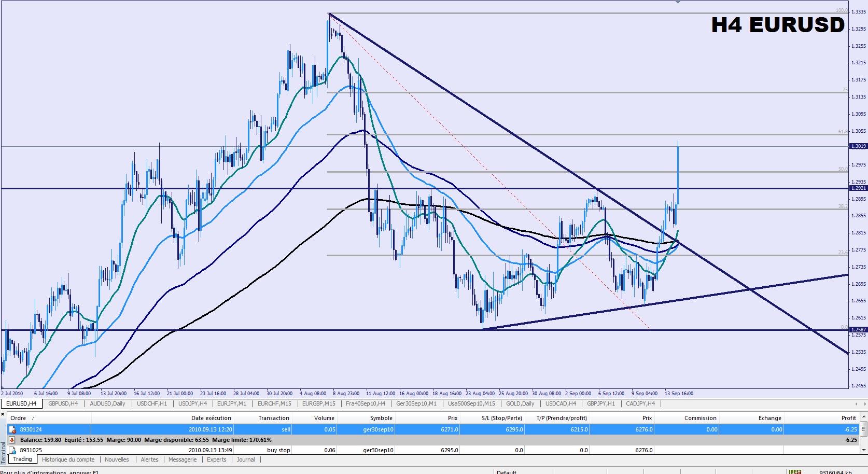This screenshot has height=474, width=868.
Task: Select the USDJPY,H4 chart tab
Action: [192, 403]
